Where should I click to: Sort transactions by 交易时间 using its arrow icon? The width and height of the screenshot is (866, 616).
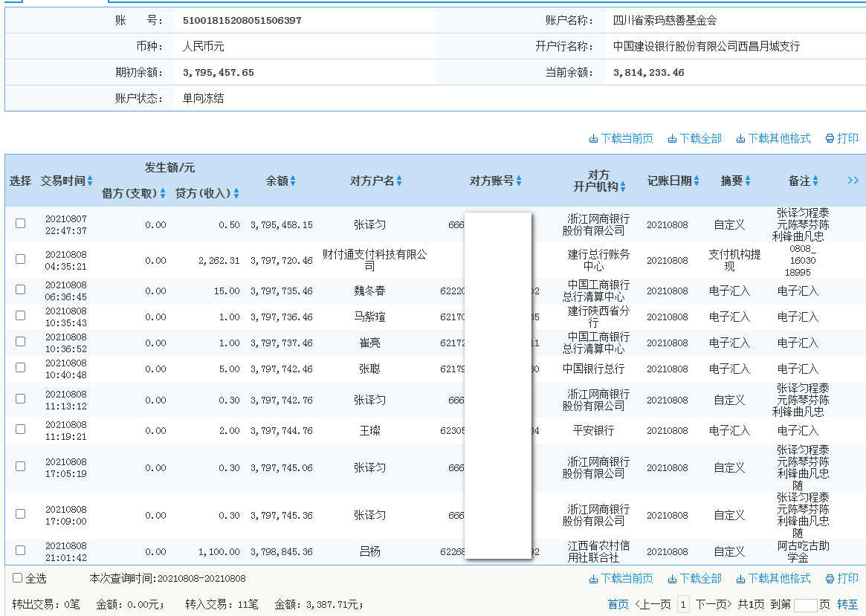pos(90,180)
